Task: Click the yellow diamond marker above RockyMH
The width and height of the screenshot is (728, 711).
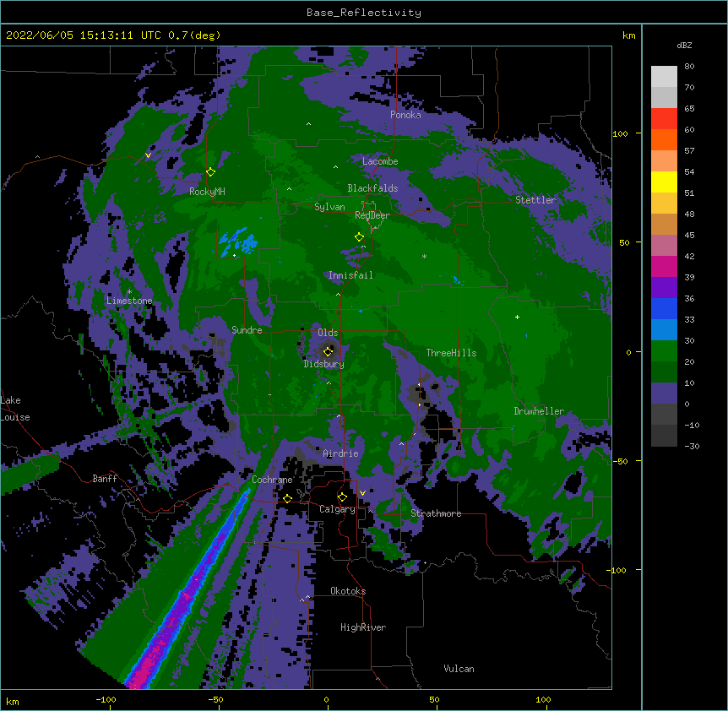Action: click(x=210, y=172)
